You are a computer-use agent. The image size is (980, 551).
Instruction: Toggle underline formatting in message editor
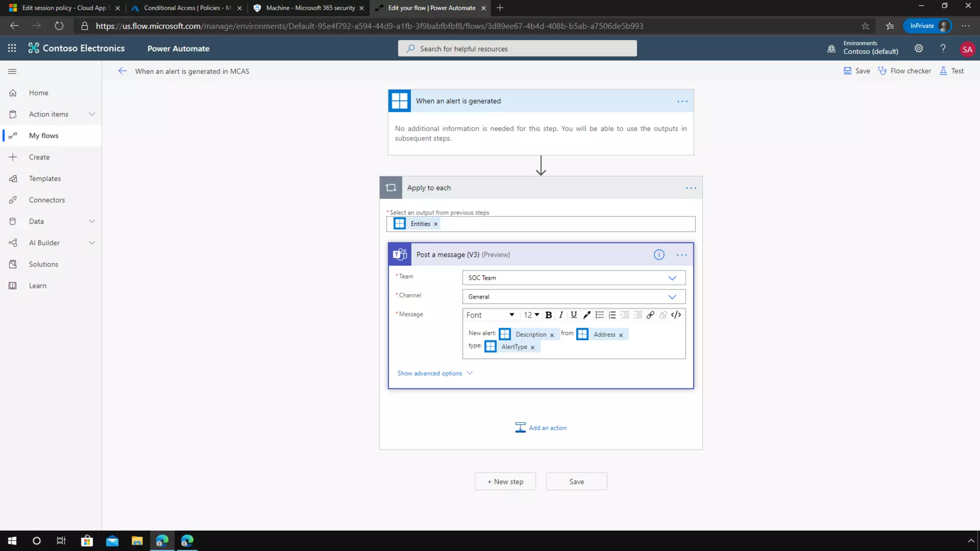(x=574, y=315)
